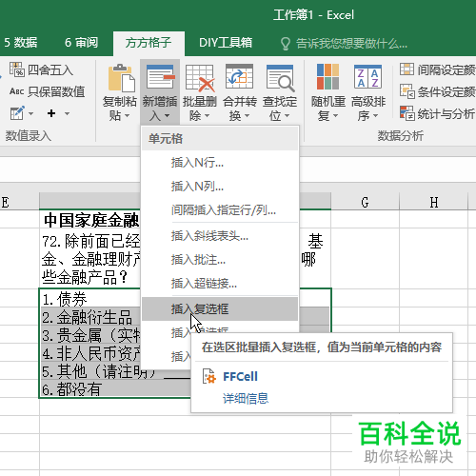
Task: Click the 四舍五入 rounding icon
Action: [x=16, y=69]
